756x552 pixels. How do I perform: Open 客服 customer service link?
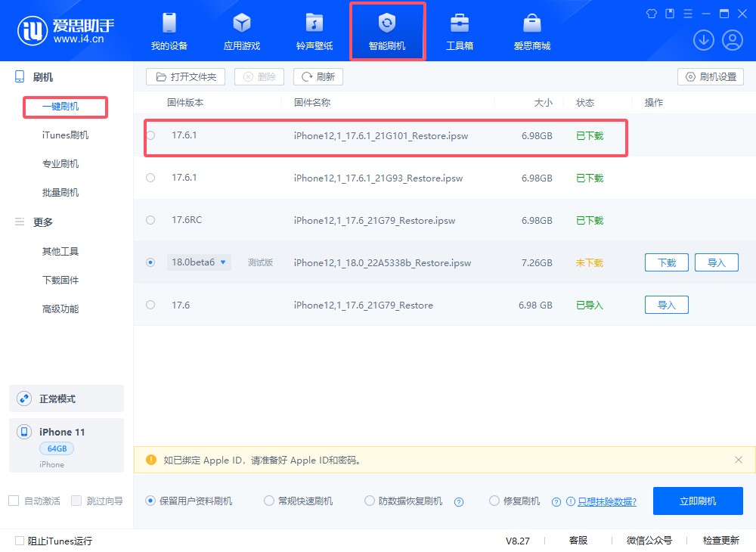coord(578,541)
